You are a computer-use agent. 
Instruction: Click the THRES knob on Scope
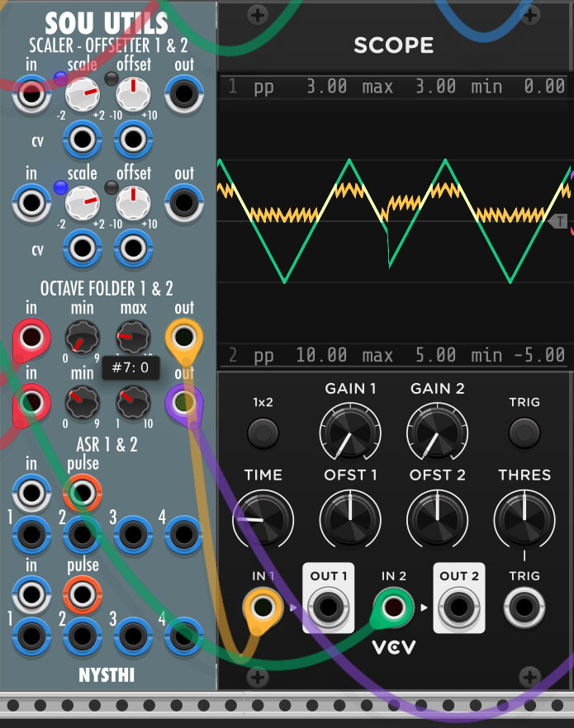click(x=524, y=518)
